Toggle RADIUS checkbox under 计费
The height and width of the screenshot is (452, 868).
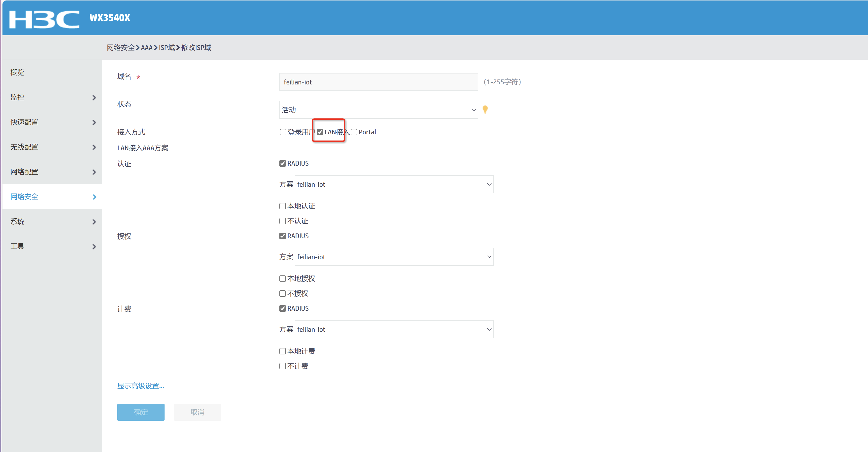click(x=282, y=309)
